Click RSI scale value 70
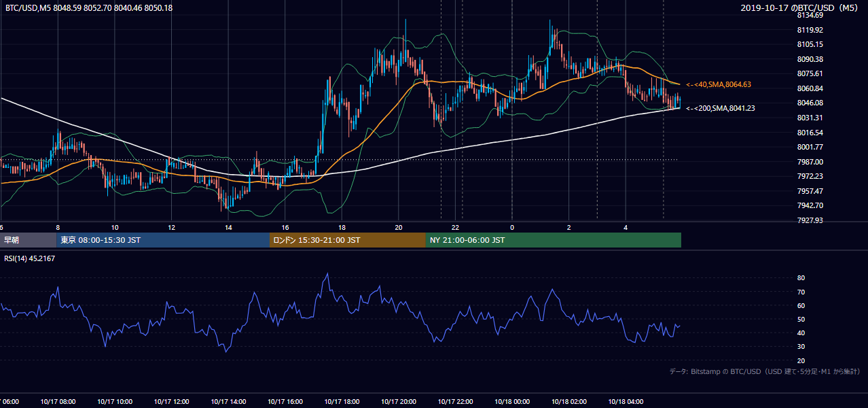The height and width of the screenshot is (408, 868). [801, 292]
